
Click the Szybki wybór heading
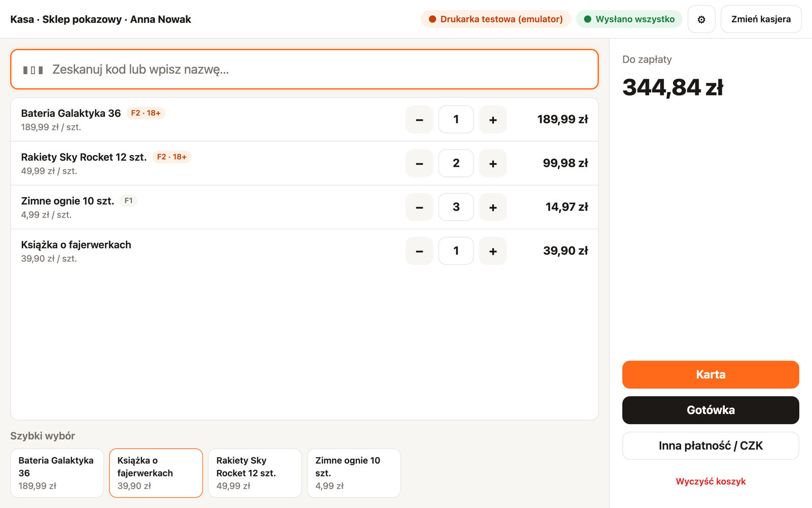click(x=43, y=436)
